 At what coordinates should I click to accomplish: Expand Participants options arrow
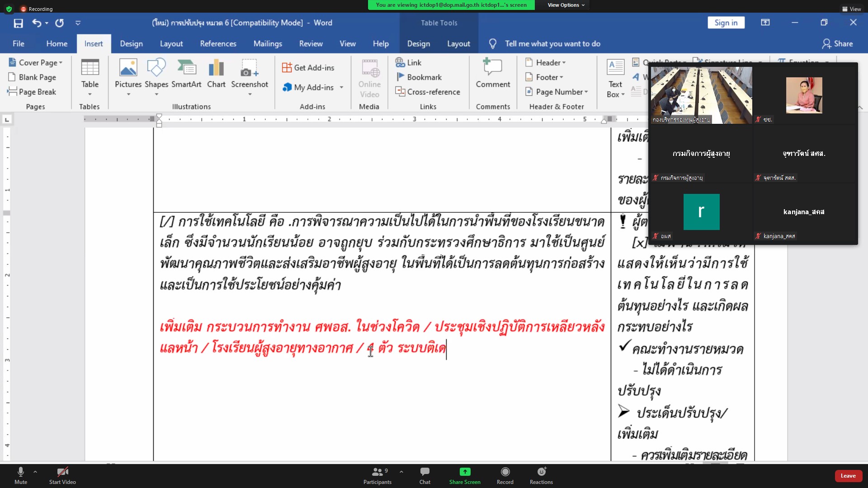pyautogui.click(x=401, y=472)
